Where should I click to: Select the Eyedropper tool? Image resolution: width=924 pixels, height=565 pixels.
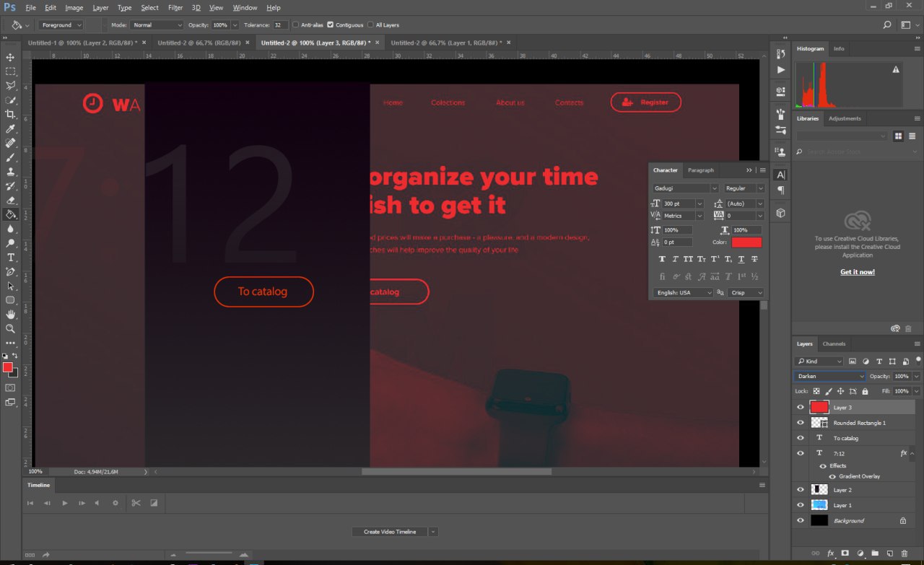pyautogui.click(x=10, y=128)
